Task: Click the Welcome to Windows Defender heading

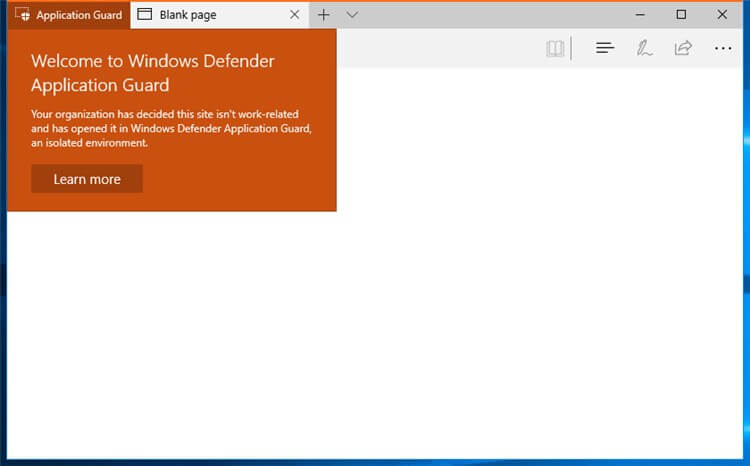Action: point(153,73)
